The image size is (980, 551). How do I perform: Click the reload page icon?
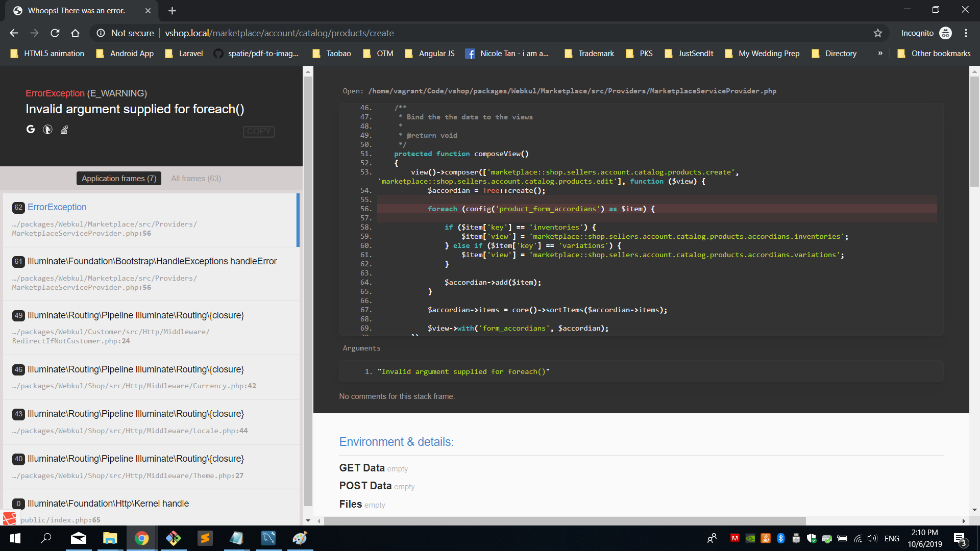(56, 33)
